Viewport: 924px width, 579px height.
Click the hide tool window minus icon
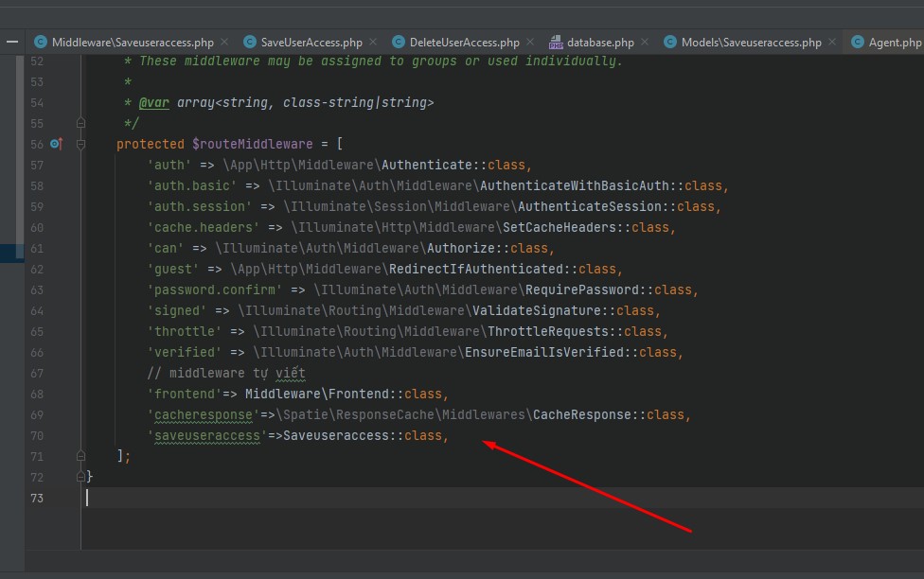point(11,42)
